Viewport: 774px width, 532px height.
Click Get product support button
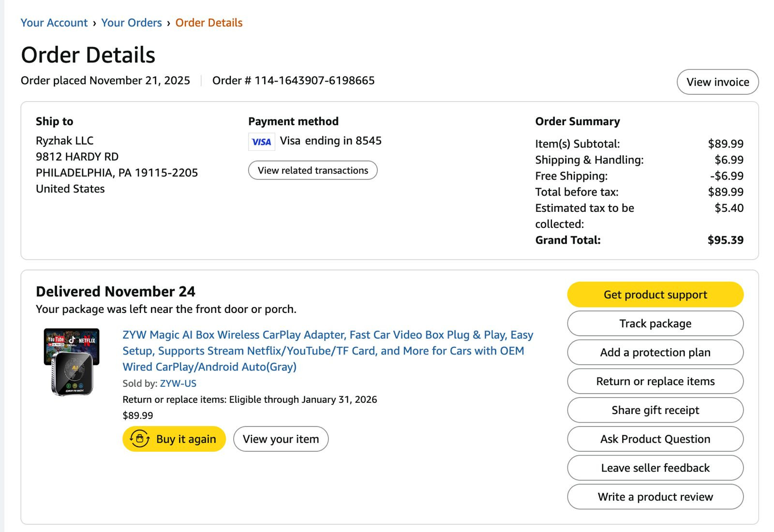click(655, 295)
